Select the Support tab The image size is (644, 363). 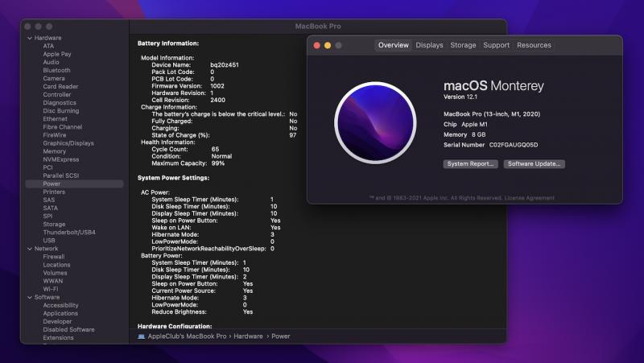pos(496,46)
